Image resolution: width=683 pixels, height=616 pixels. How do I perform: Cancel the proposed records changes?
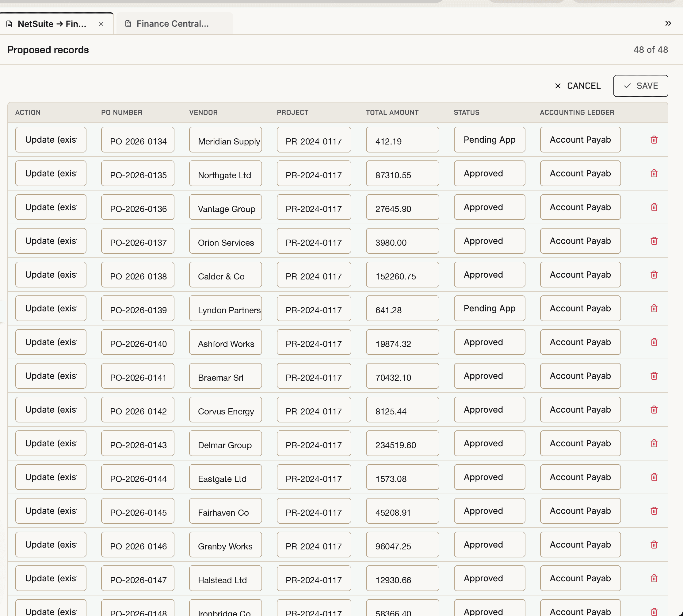pos(578,86)
